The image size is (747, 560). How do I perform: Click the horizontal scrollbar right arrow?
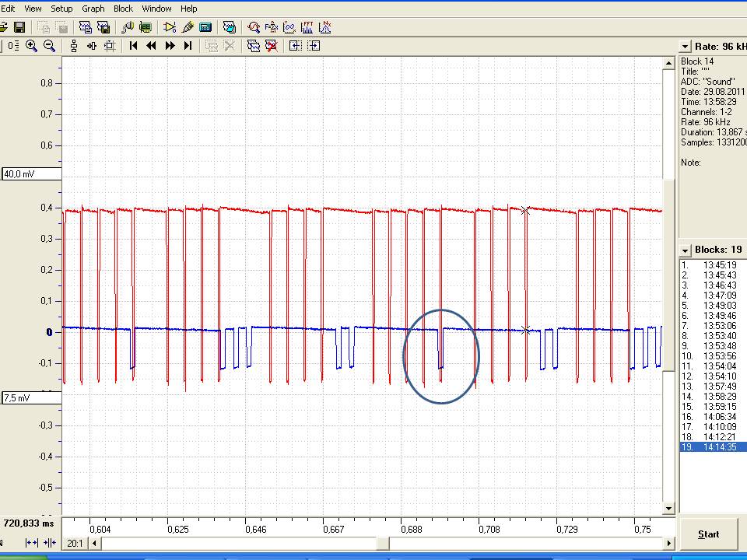pos(669,543)
